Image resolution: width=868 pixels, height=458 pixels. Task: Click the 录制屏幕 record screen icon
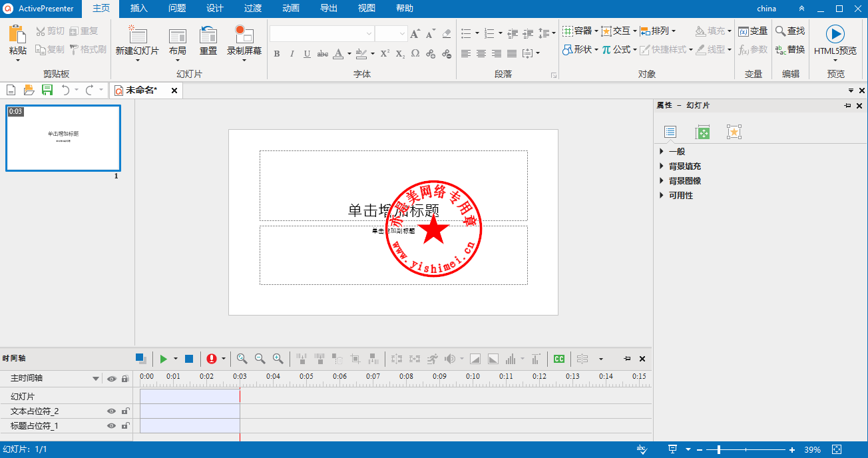tap(244, 35)
